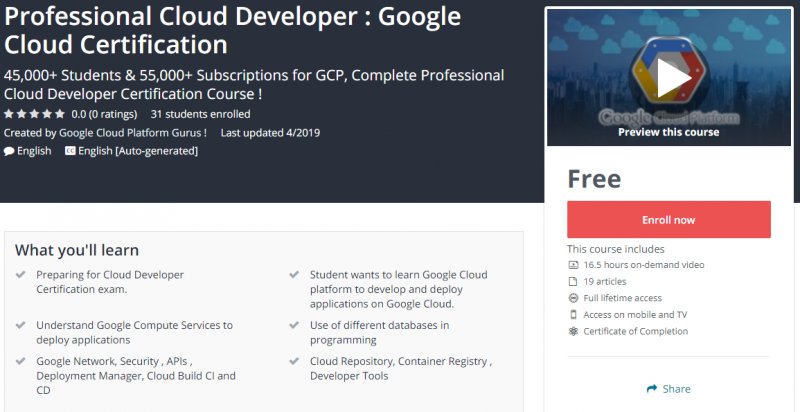Screen dimensions: 800x412
Task: Click checkmark beside 'Use of different databases'
Action: click(x=294, y=325)
